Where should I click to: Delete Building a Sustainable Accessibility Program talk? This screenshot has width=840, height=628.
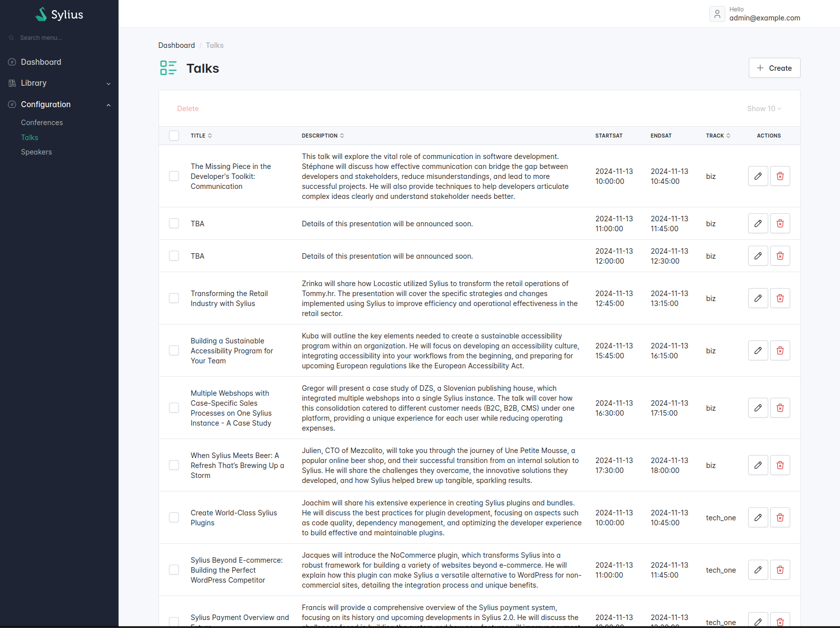(780, 350)
